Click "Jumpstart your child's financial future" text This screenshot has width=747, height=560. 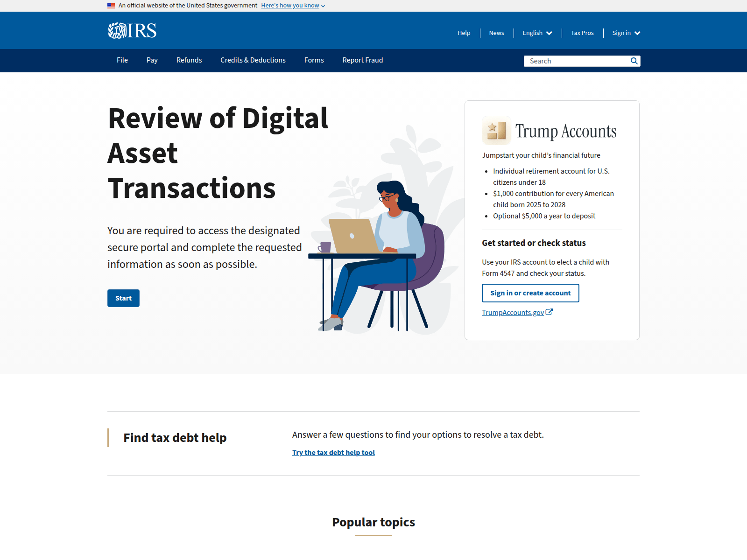click(541, 155)
